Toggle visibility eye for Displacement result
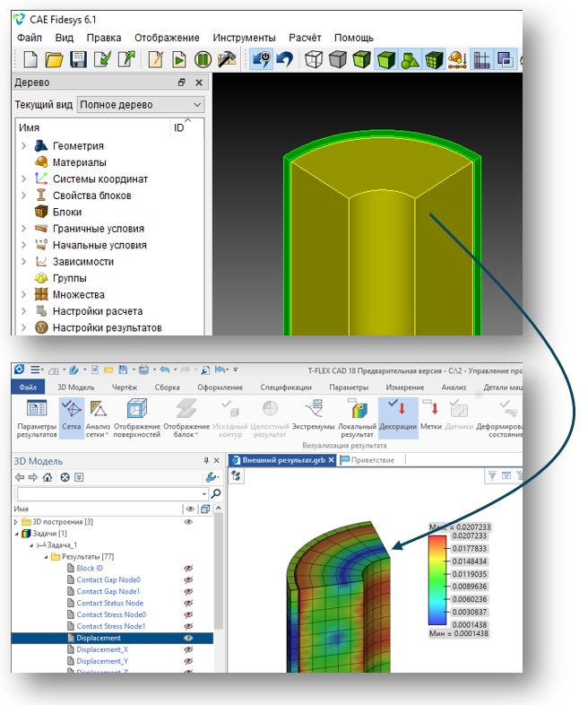The width and height of the screenshot is (588, 705). [x=188, y=638]
